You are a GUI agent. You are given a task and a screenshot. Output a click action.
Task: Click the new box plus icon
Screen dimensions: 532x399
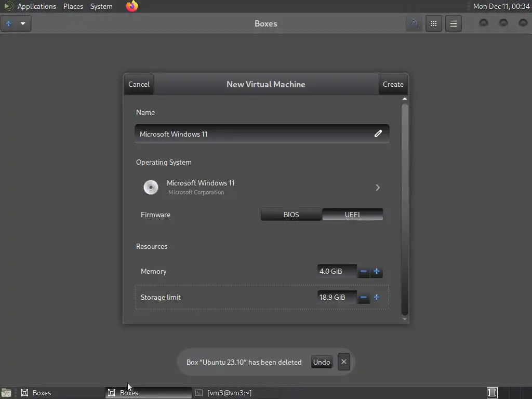9,23
